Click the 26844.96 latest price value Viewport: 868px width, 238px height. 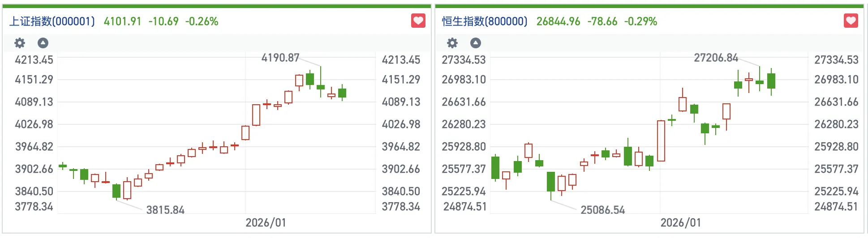(x=558, y=21)
